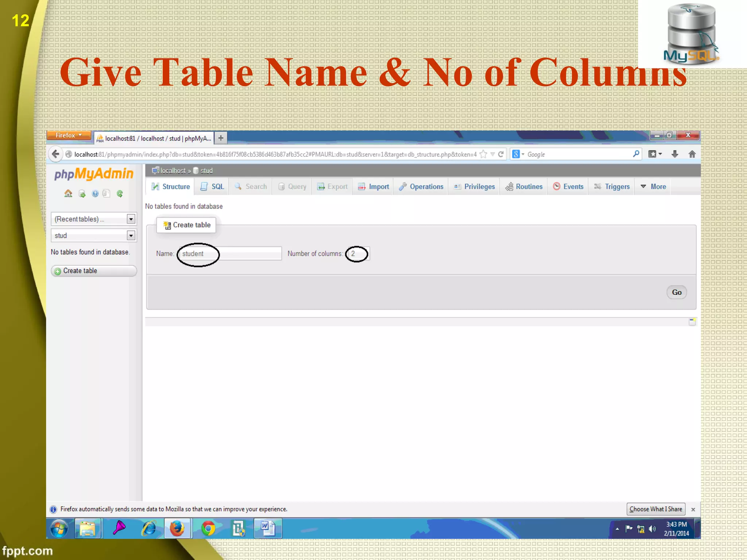Viewport: 747px width, 560px height.
Task: Click the stud breadcrumb link
Action: (206, 171)
